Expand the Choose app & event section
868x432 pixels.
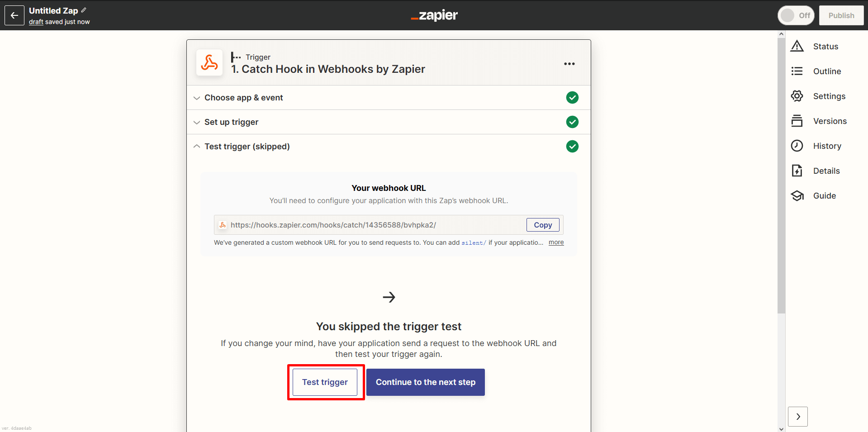[x=243, y=98]
